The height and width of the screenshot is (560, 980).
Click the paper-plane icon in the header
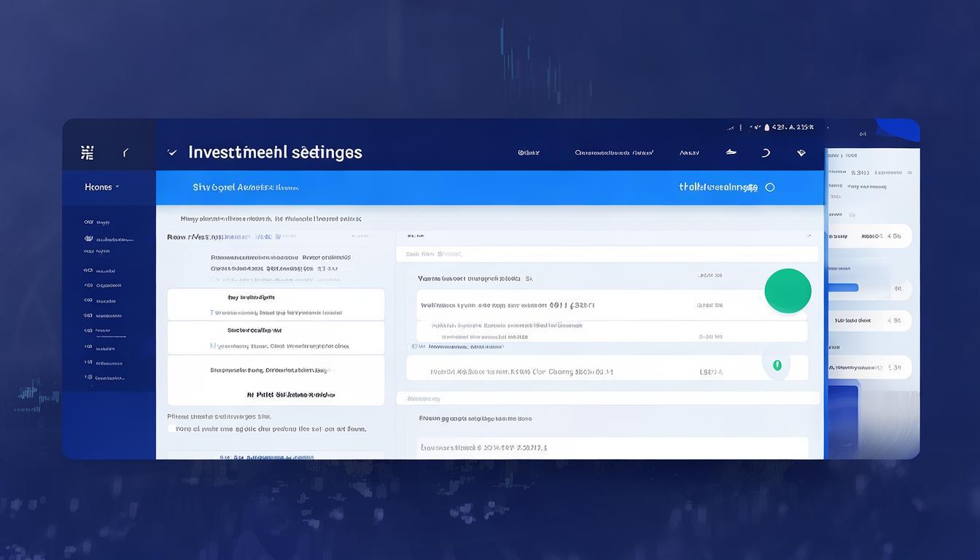(x=731, y=152)
